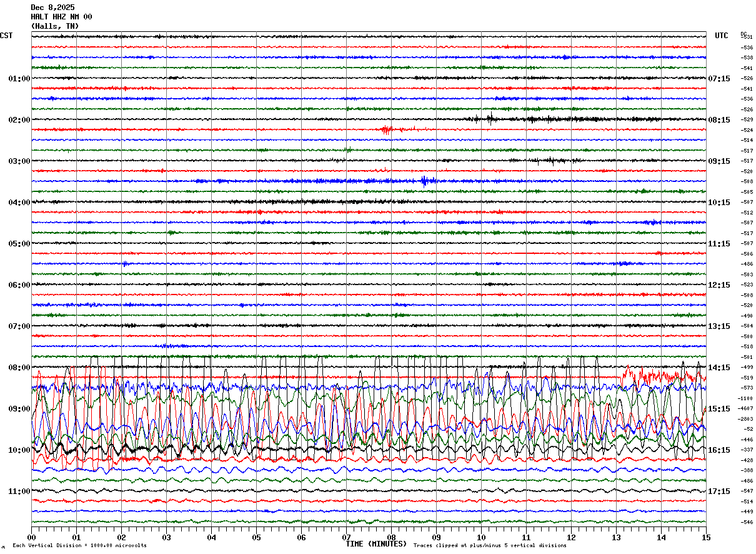
Task: Select the DC value -449
Action: coord(747,512)
